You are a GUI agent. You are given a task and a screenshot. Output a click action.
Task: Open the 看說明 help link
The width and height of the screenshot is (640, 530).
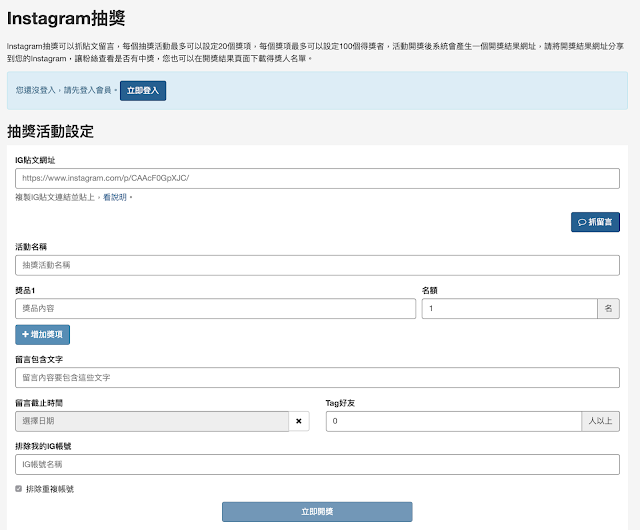click(x=115, y=197)
